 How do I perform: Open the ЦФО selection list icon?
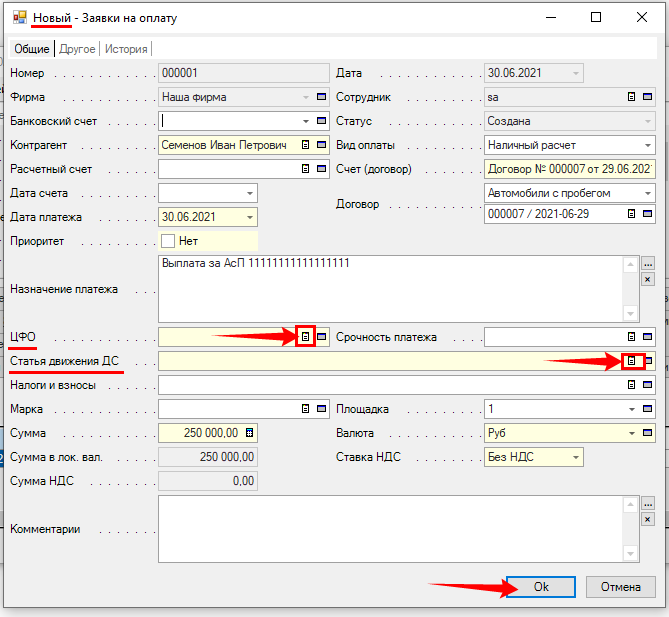pyautogui.click(x=306, y=337)
